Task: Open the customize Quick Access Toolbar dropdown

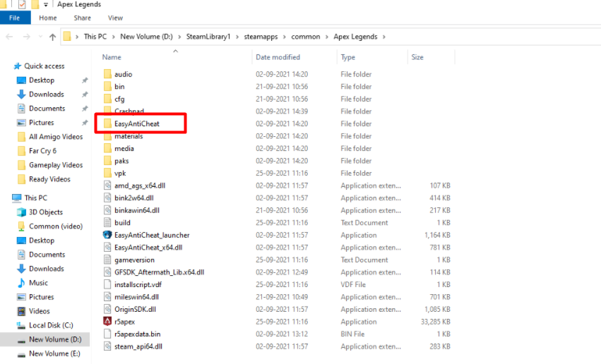Action: click(x=46, y=5)
